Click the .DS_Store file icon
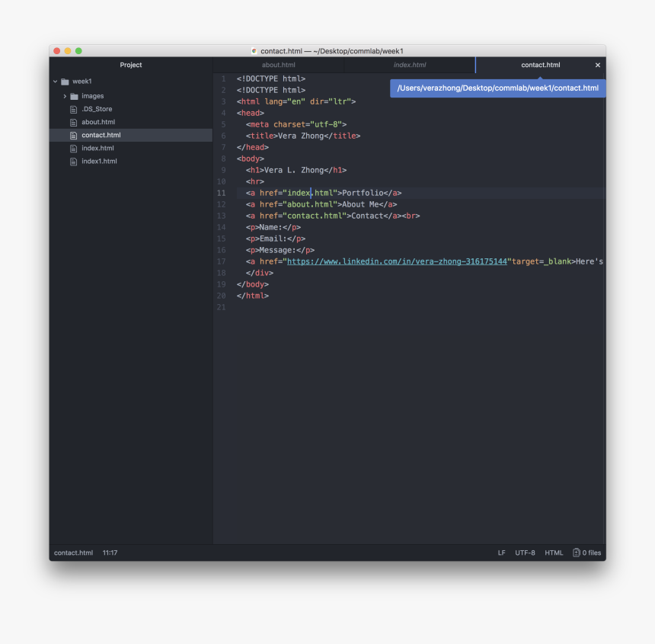This screenshot has width=655, height=644. click(74, 109)
